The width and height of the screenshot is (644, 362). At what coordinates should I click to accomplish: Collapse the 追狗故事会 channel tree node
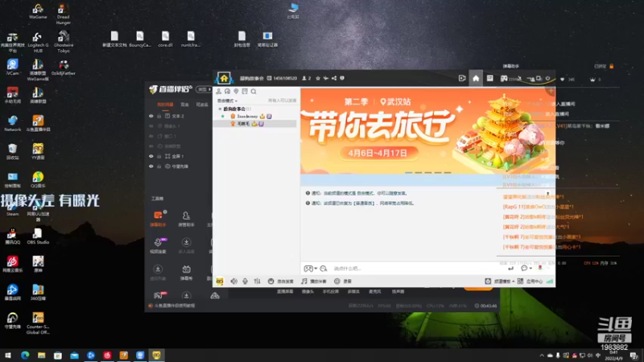(220, 109)
